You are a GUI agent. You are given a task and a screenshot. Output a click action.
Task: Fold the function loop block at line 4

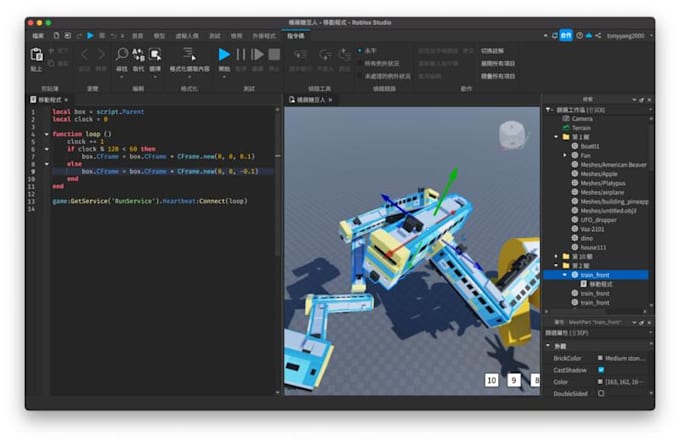(x=46, y=134)
